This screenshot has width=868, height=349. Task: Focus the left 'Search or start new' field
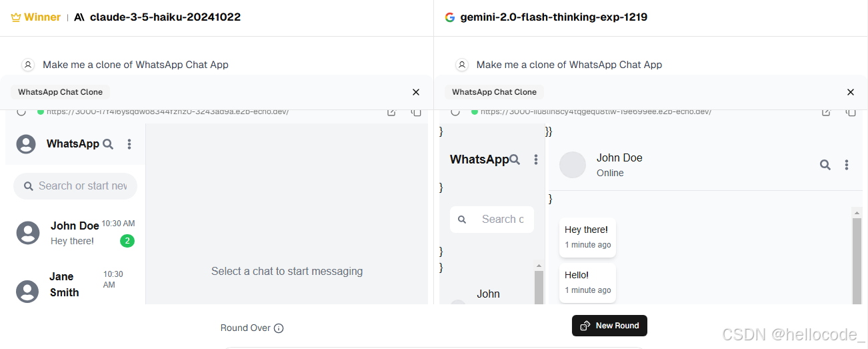tap(75, 186)
